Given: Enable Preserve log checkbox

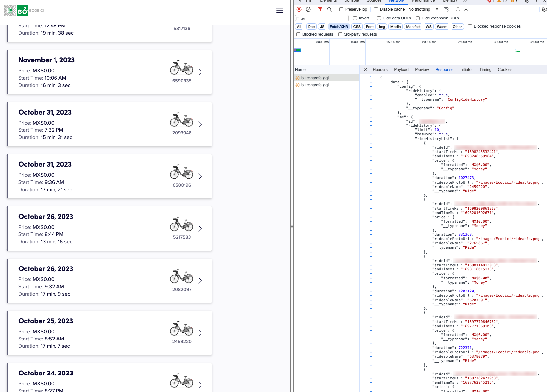Looking at the screenshot, I should (341, 9).
